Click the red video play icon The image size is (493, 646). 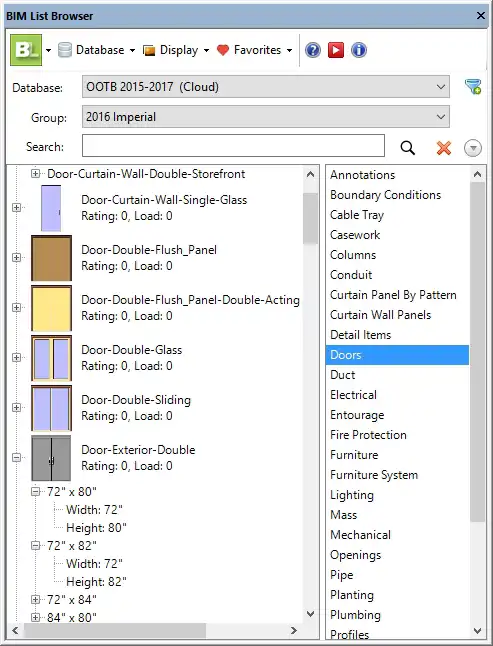point(336,50)
